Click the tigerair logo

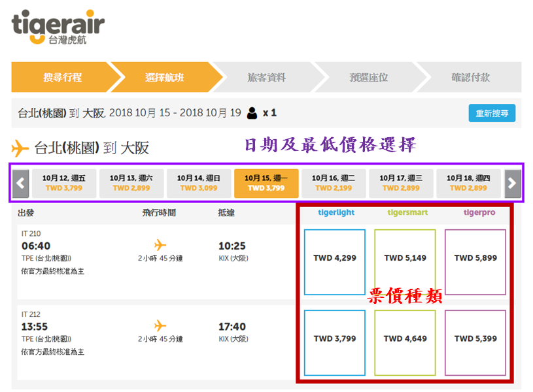pos(58,27)
